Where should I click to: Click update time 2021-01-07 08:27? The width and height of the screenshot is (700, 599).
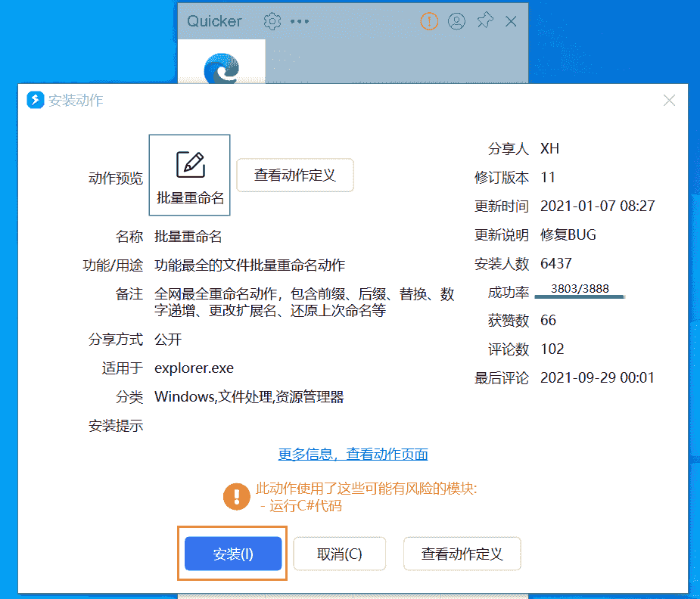point(597,206)
